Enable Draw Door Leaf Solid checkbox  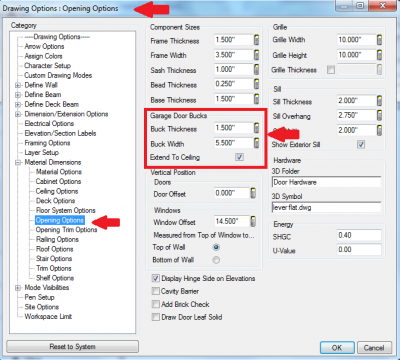click(x=156, y=317)
